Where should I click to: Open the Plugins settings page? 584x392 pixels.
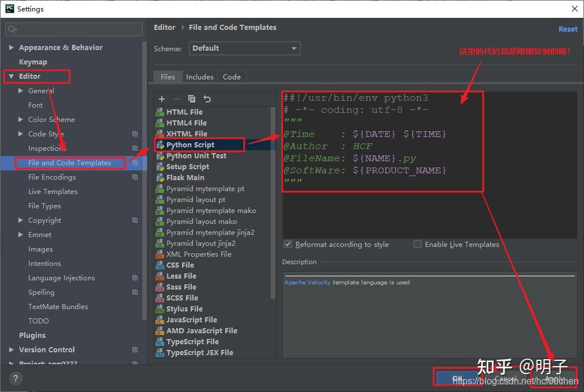pos(32,335)
